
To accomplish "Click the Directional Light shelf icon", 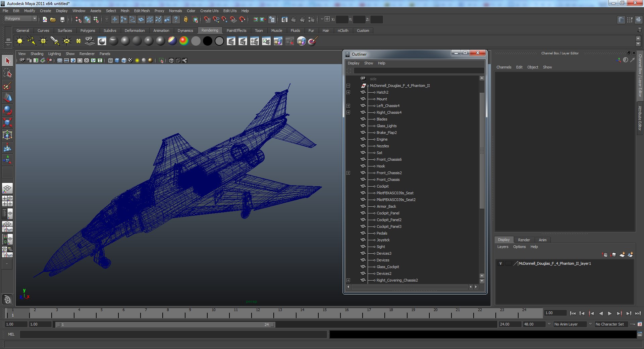I will click(32, 41).
